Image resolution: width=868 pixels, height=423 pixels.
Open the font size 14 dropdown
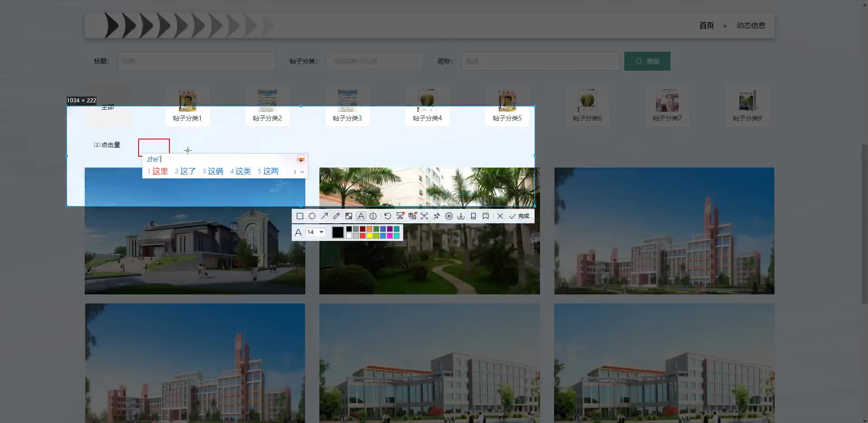[316, 232]
